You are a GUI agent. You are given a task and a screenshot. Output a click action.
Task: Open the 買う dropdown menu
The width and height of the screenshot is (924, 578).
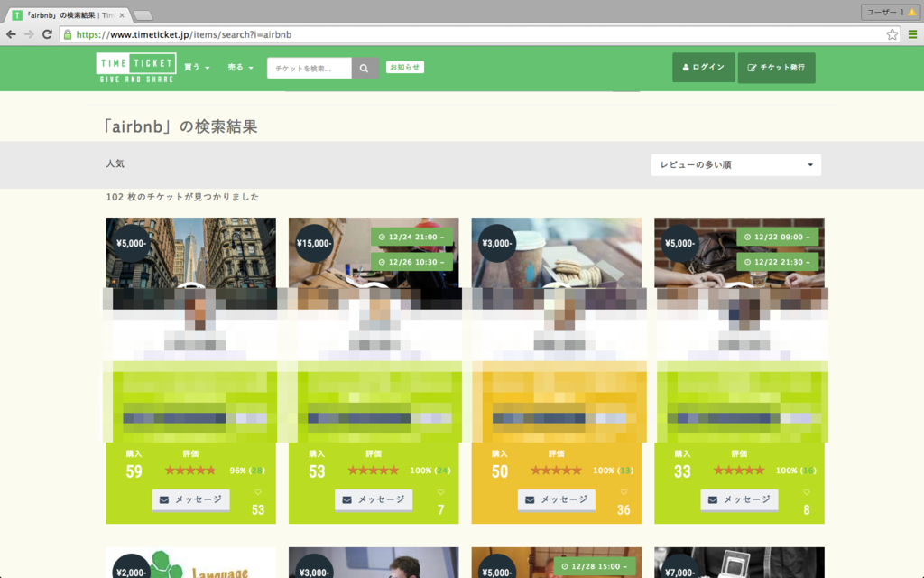click(197, 67)
